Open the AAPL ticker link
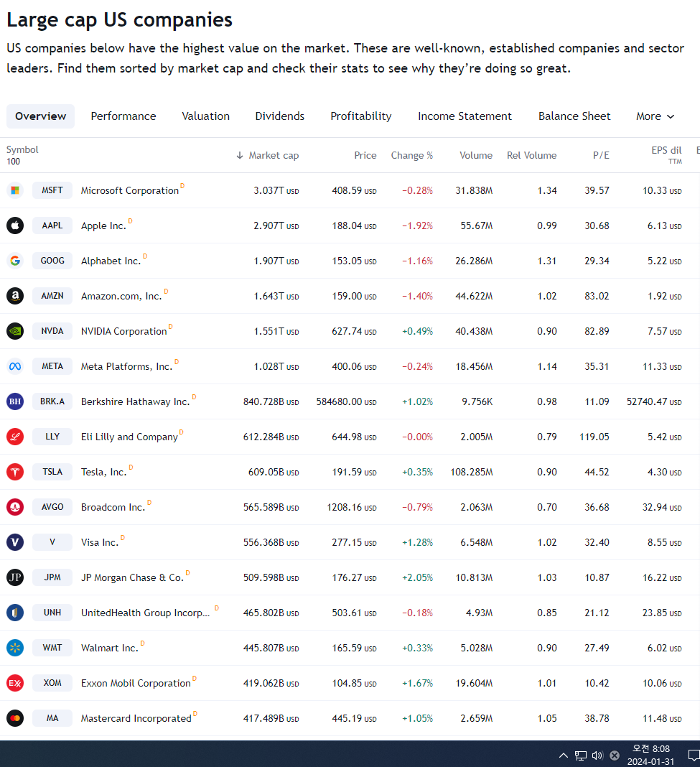700x767 pixels. pos(52,226)
